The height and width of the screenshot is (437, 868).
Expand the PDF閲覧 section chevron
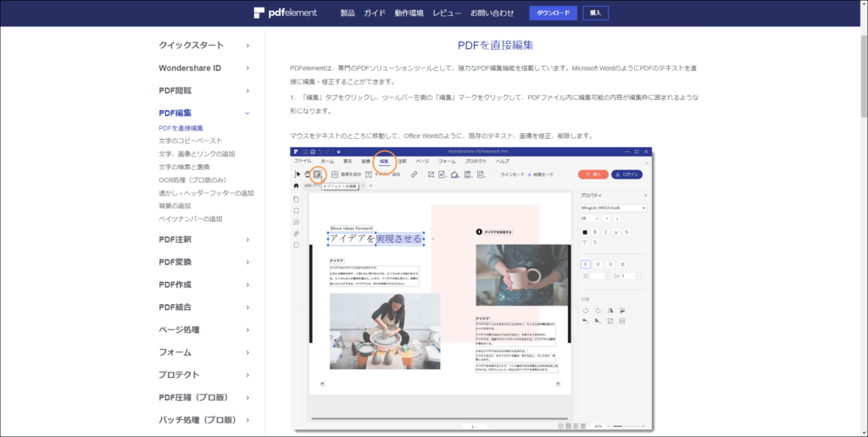tap(248, 91)
